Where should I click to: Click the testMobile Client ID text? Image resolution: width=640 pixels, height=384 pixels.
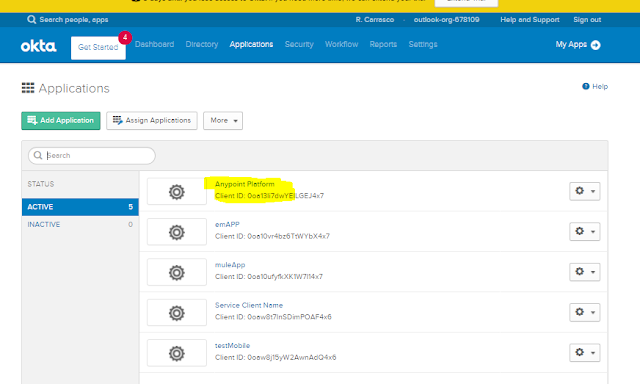click(276, 357)
